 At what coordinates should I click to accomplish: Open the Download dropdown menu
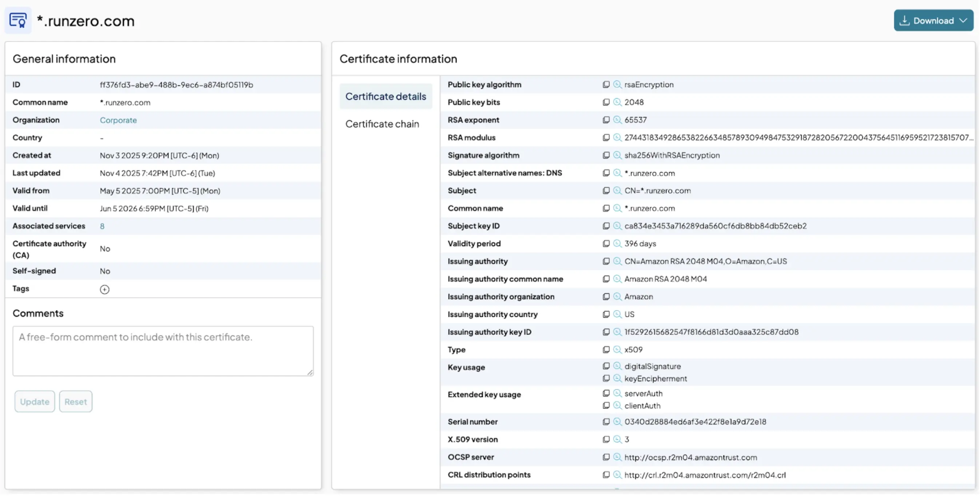pos(933,20)
